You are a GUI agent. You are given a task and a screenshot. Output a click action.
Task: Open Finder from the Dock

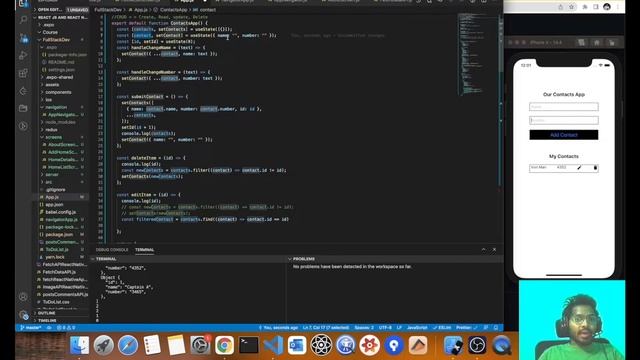click(x=79, y=345)
